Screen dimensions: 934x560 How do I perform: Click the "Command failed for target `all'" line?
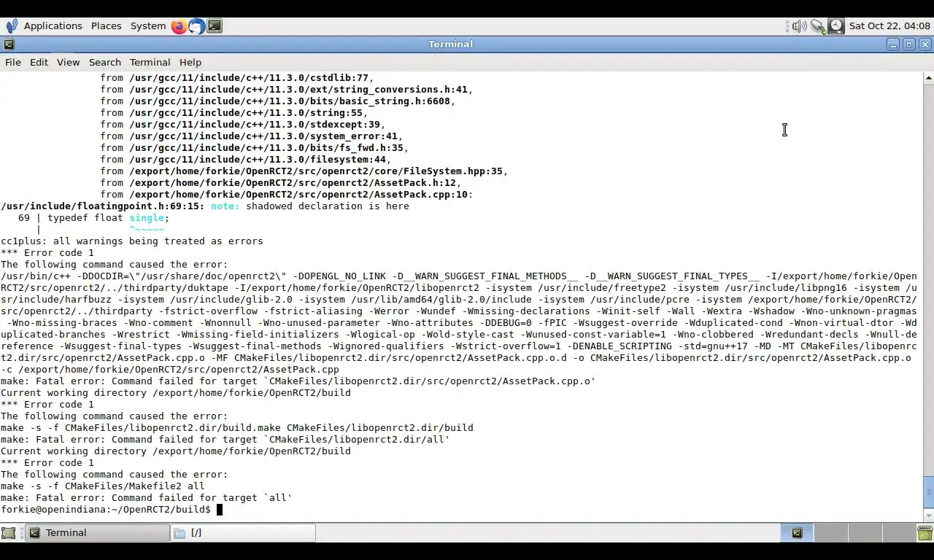click(146, 498)
